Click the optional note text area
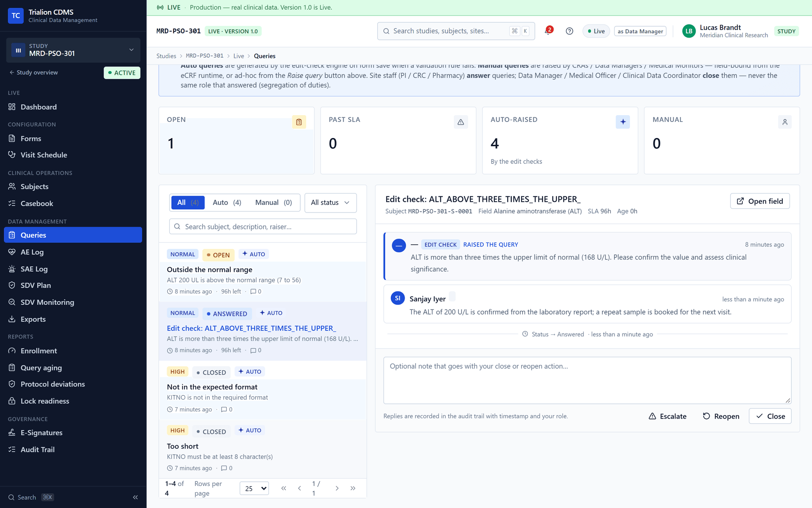The width and height of the screenshot is (812, 508). coord(587,380)
